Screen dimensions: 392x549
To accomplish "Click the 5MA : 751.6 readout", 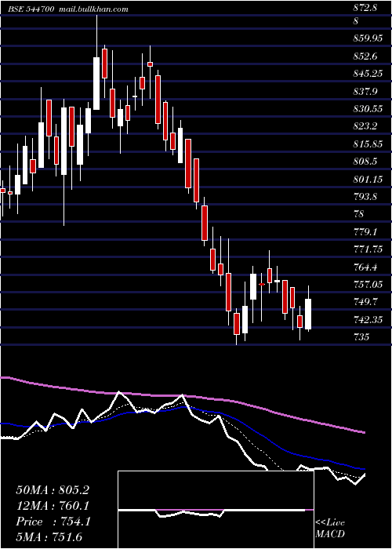I will (x=49, y=537).
